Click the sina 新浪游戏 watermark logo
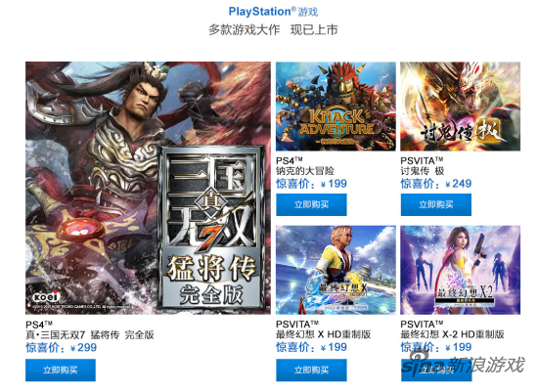 tap(463, 365)
